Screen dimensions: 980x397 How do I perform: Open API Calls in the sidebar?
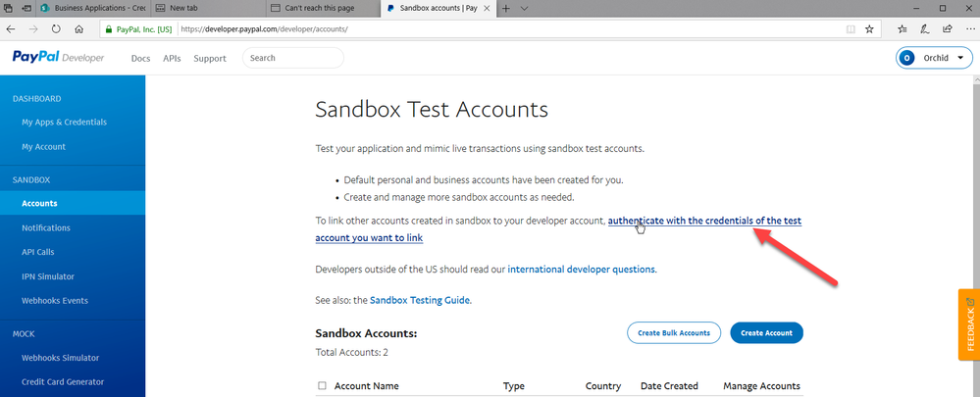[x=37, y=252]
